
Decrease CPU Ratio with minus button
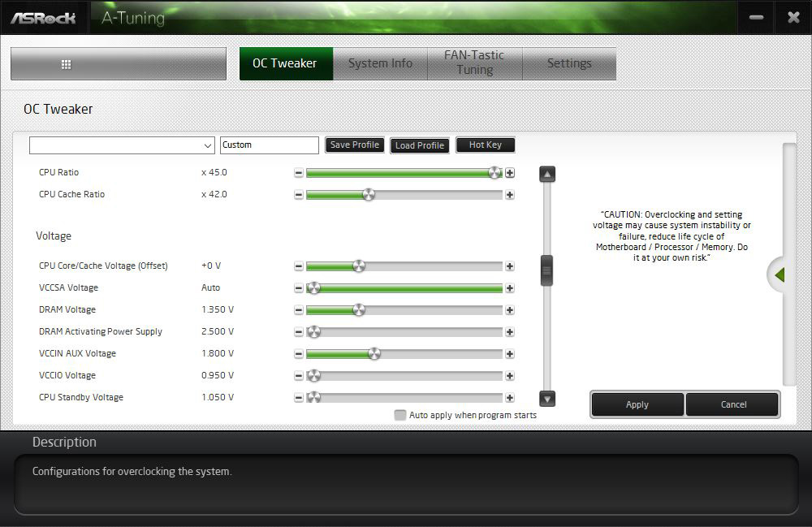point(298,173)
